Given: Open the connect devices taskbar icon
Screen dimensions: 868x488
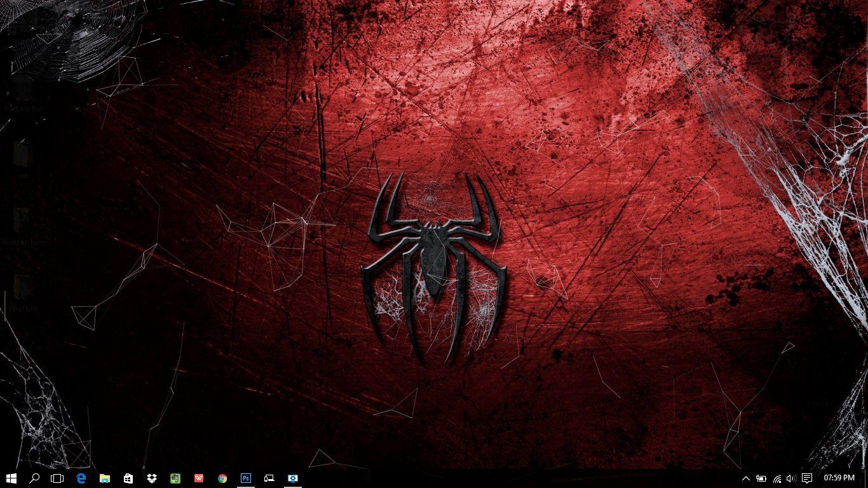Looking at the screenshot, I should coord(269,478).
